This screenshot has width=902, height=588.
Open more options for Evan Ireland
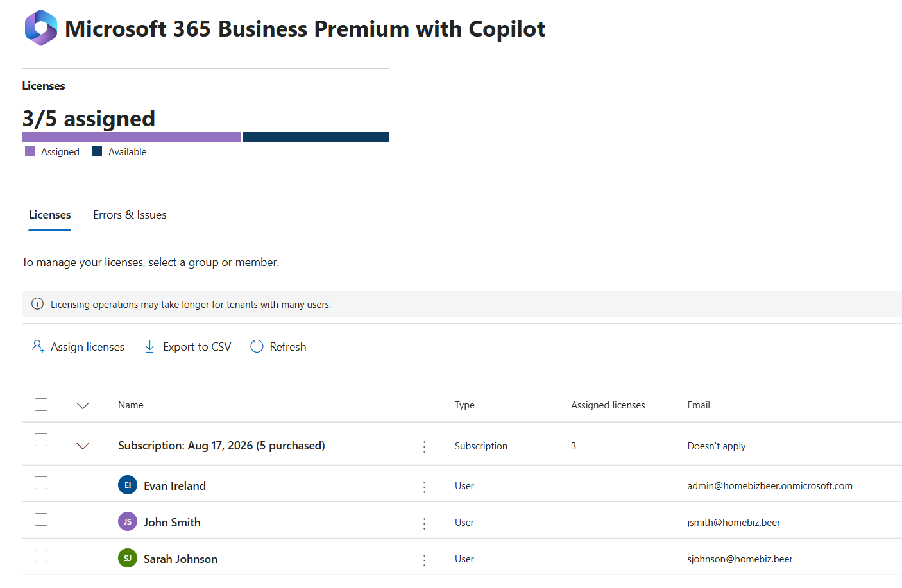click(x=424, y=487)
